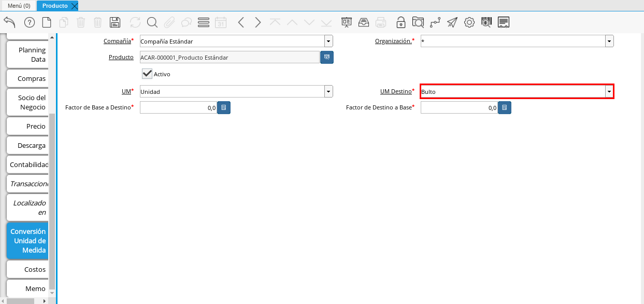Expand the Organización dropdown arrow

(x=609, y=41)
